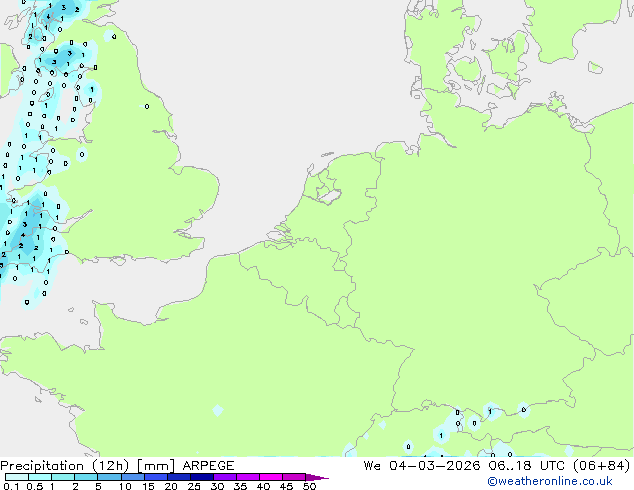Click the legend label '50'
This screenshot has width=634, height=490.
pos(309,486)
